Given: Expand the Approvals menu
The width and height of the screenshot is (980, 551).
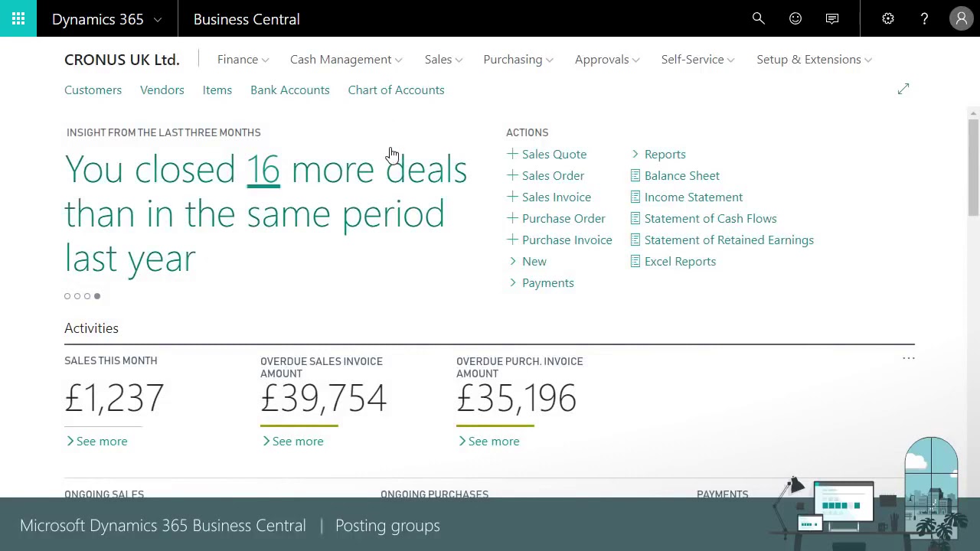Looking at the screenshot, I should (607, 60).
